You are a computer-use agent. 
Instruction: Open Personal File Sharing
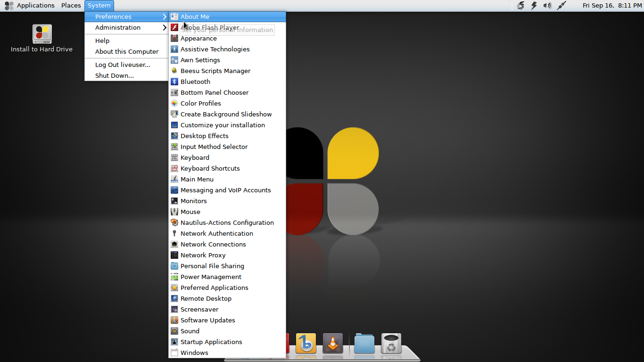[x=227, y=266]
